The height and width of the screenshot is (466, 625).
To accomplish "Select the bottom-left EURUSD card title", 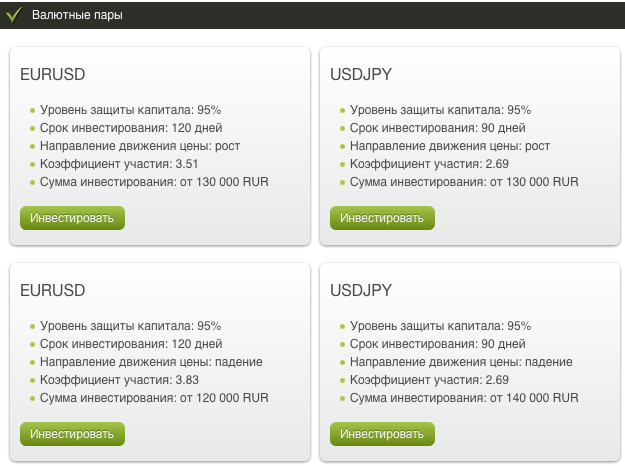I will click(x=53, y=291).
